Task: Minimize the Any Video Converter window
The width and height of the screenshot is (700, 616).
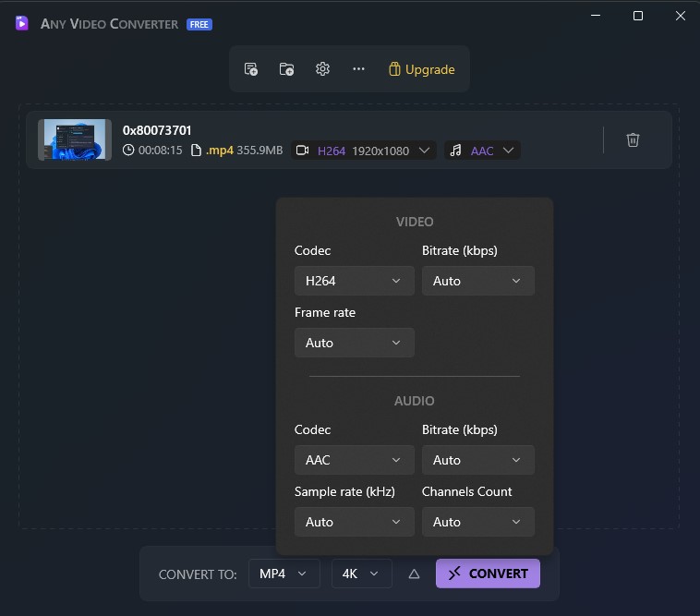Action: [x=596, y=16]
